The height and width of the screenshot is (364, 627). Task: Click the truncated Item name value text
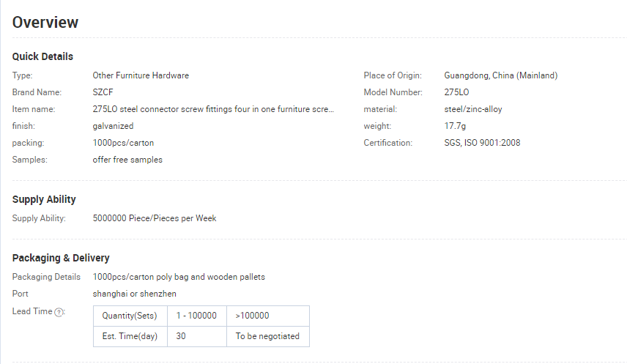[x=213, y=109]
